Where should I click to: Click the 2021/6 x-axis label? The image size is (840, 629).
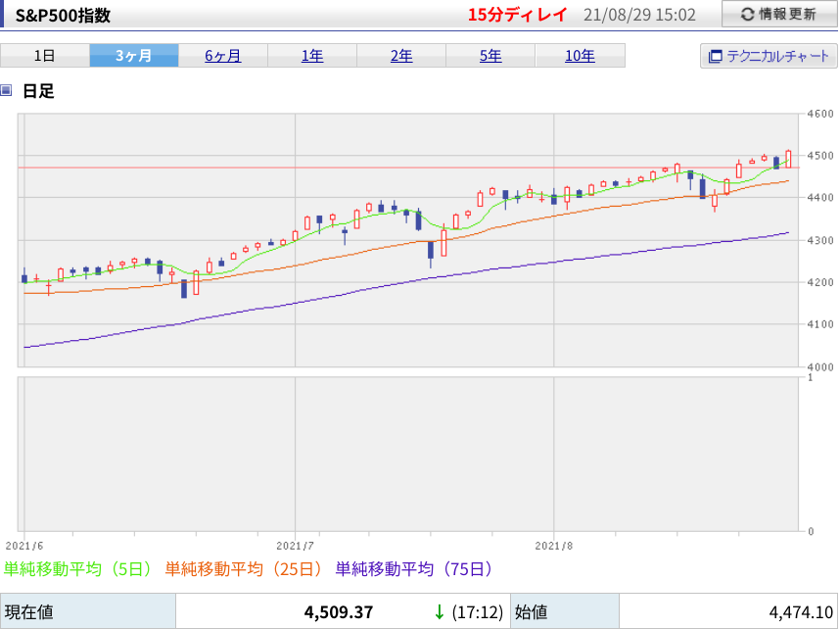pos(24,546)
